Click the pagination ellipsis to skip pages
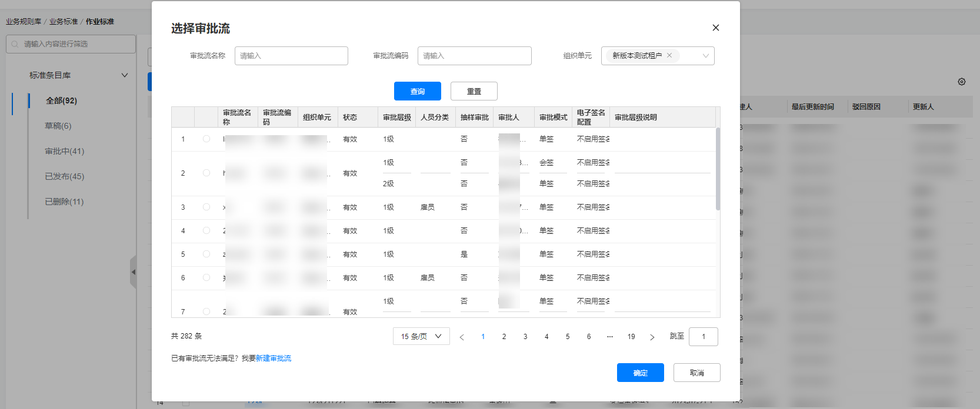Image resolution: width=980 pixels, height=409 pixels. click(610, 337)
